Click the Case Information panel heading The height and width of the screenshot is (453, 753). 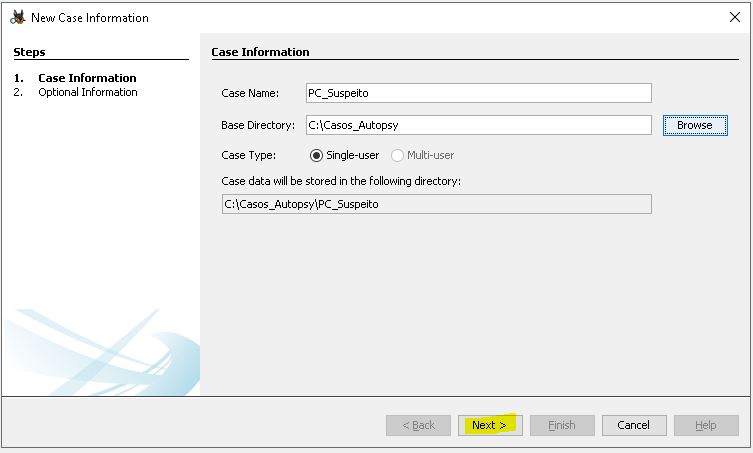coord(261,52)
